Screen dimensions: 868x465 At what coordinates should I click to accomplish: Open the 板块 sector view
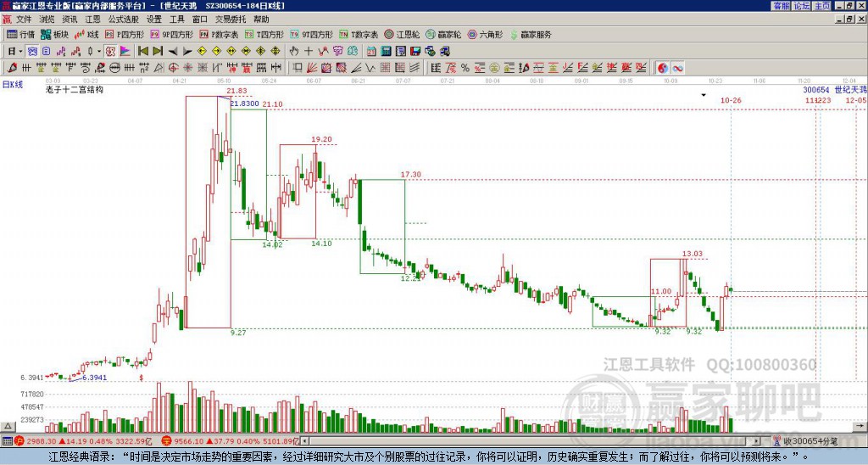(x=54, y=34)
